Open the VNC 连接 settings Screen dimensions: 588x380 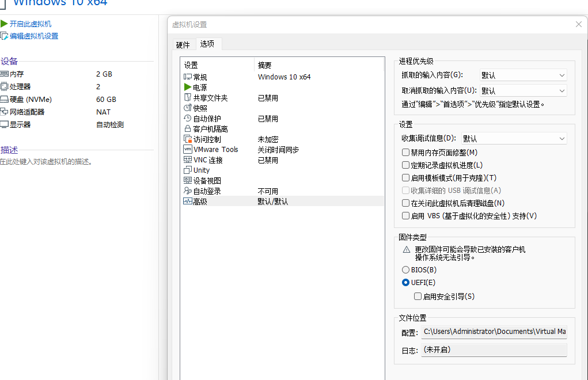point(208,159)
